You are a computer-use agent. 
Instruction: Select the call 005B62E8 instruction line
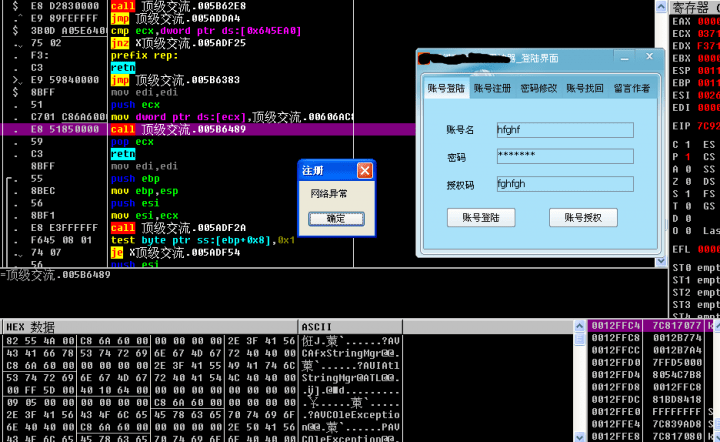178,6
